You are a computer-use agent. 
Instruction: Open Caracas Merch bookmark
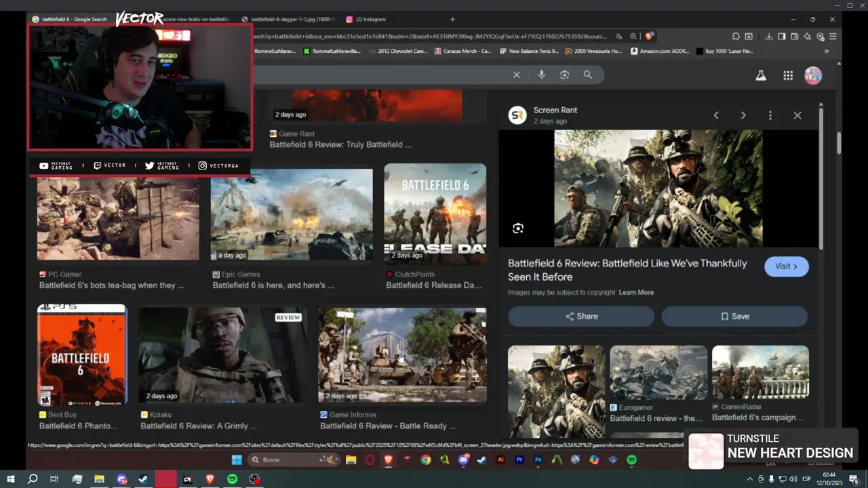(x=462, y=51)
